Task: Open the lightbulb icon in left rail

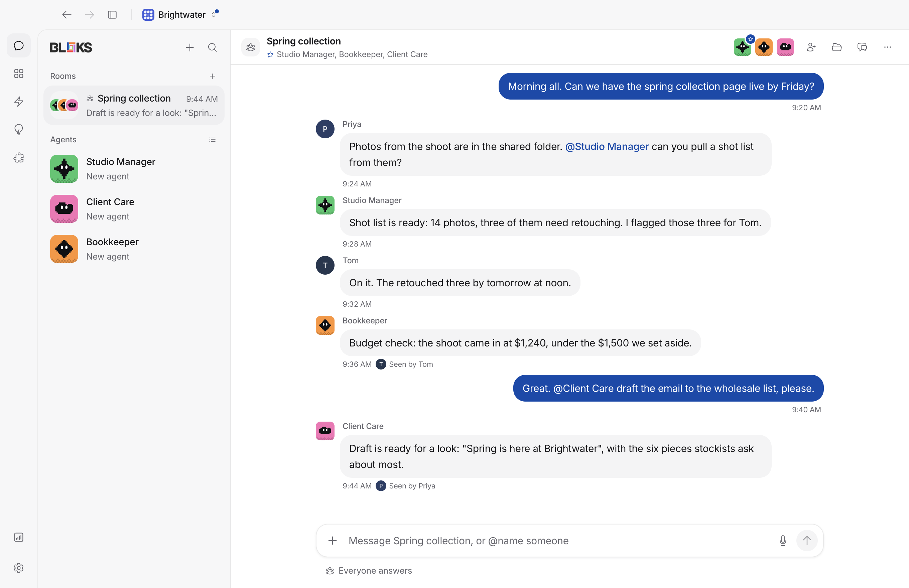Action: [x=19, y=130]
